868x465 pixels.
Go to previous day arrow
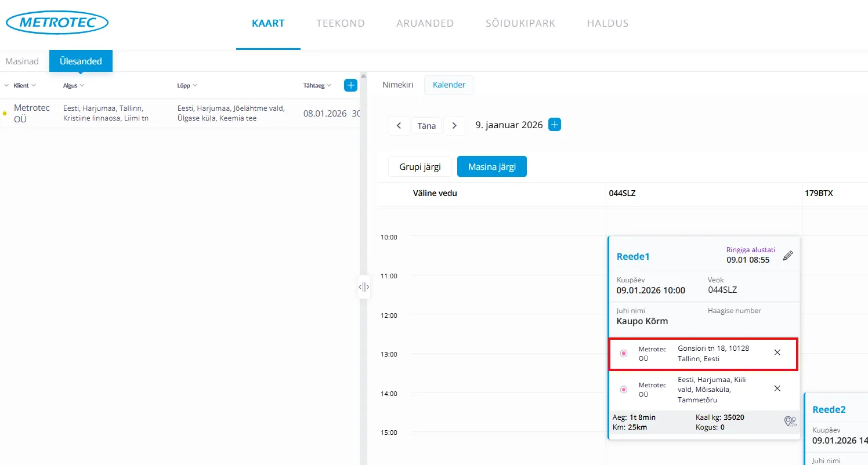pyautogui.click(x=399, y=126)
